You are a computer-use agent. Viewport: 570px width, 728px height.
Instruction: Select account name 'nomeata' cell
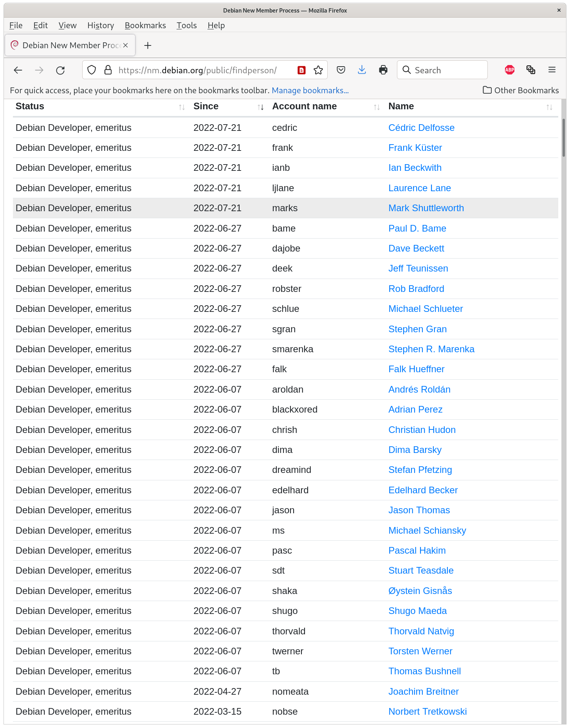[x=290, y=692]
